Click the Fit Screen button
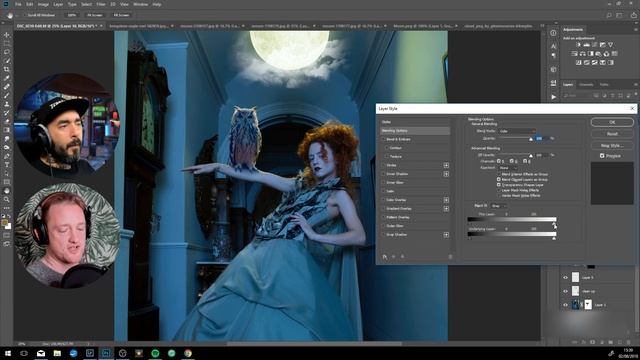 [95, 15]
